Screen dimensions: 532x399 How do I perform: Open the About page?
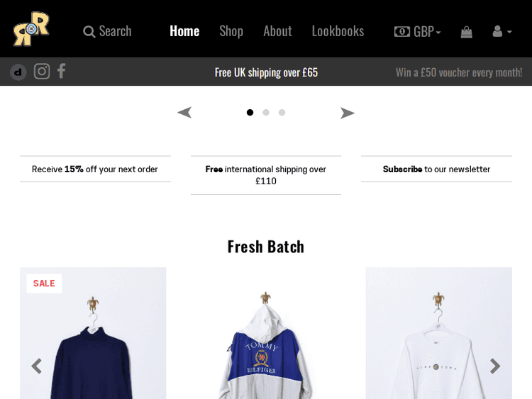pyautogui.click(x=277, y=31)
